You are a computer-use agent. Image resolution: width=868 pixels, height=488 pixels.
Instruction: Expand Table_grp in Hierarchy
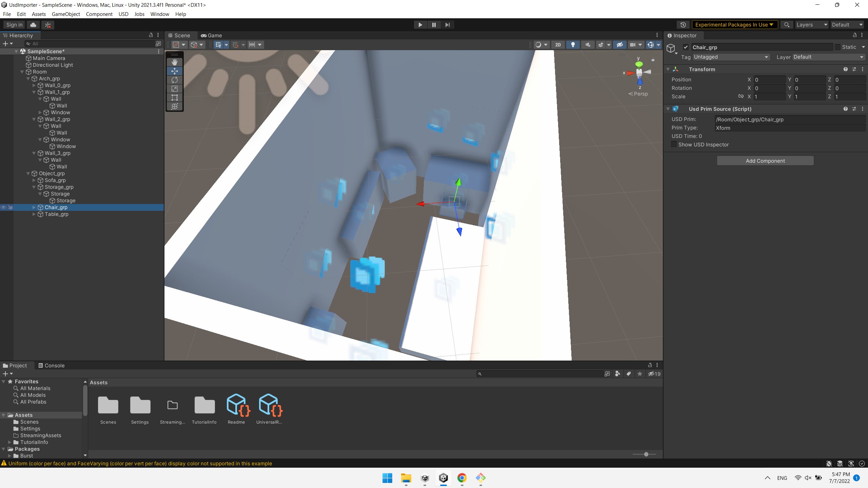pyautogui.click(x=34, y=214)
